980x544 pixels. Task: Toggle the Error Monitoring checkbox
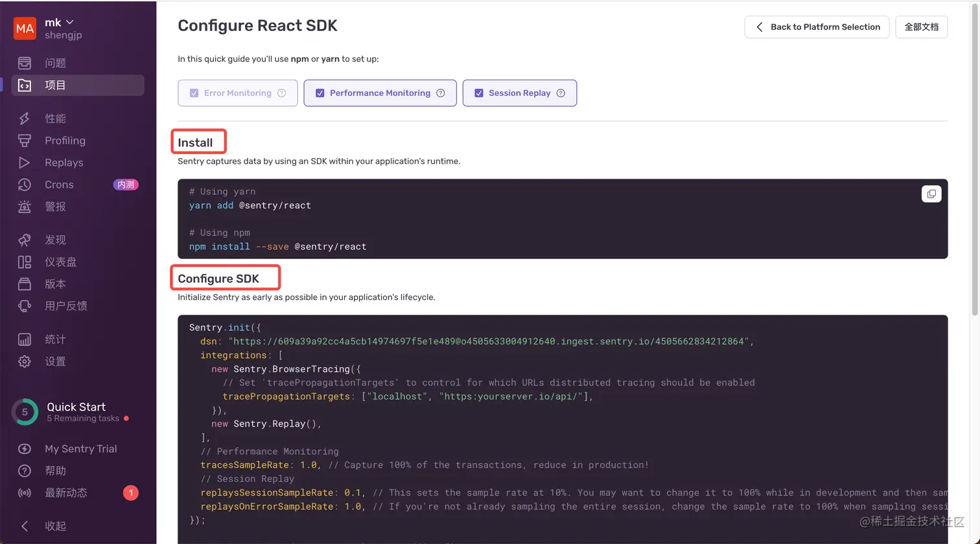(194, 93)
